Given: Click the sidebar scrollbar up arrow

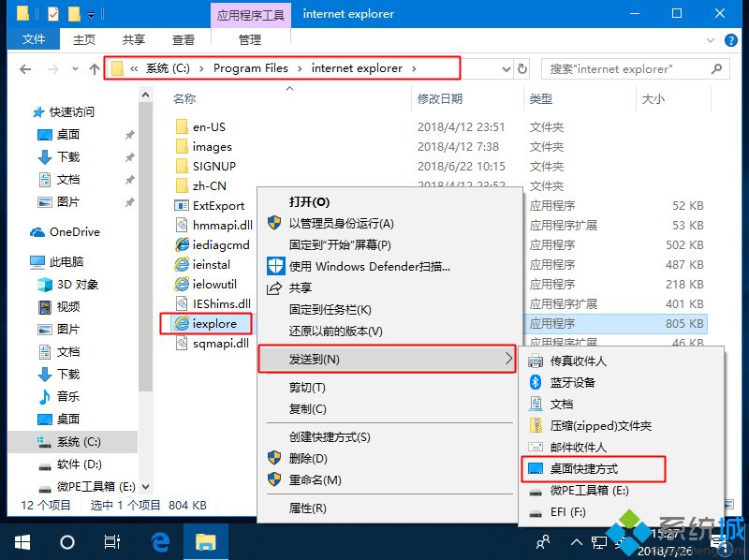Looking at the screenshot, I should (146, 95).
